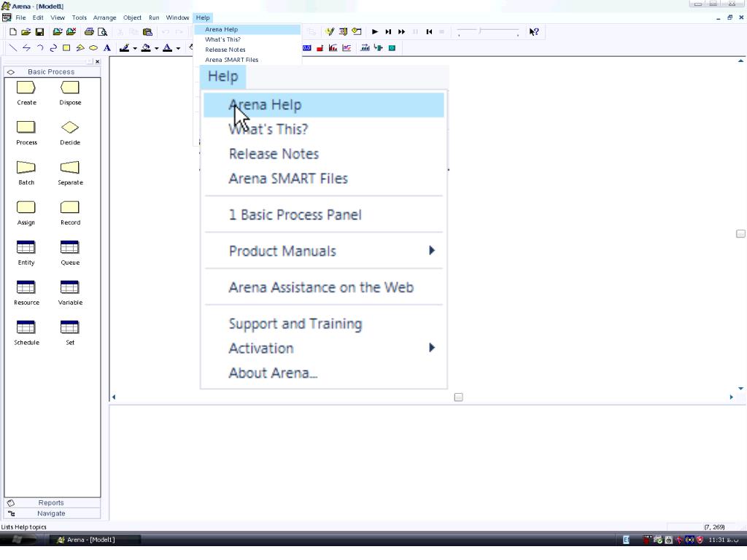This screenshot has width=747, height=560.
Task: Click the Start Over rewind button
Action: point(429,32)
